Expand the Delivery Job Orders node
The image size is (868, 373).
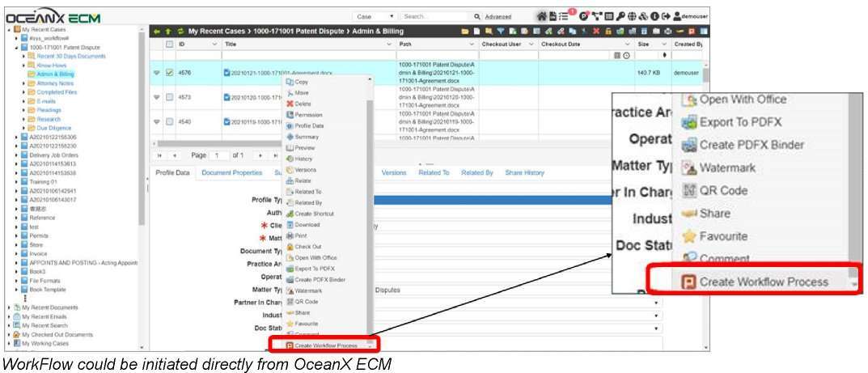coord(17,155)
